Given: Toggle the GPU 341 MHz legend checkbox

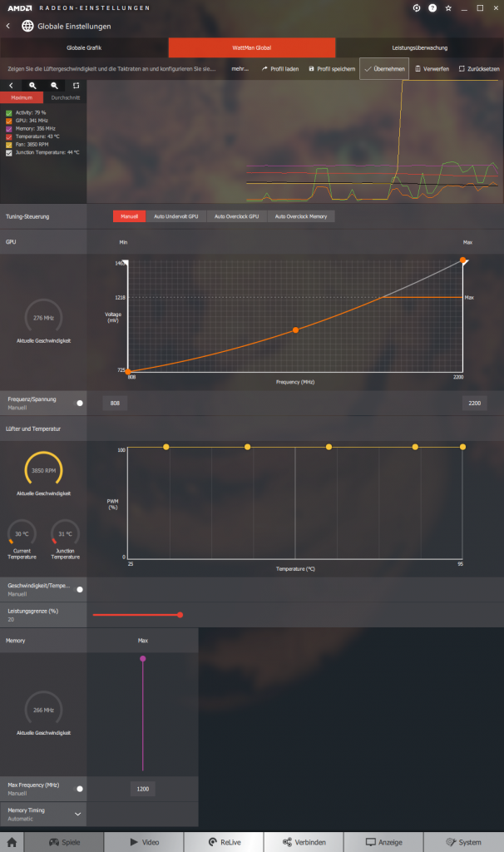Looking at the screenshot, I should pos(8,121).
